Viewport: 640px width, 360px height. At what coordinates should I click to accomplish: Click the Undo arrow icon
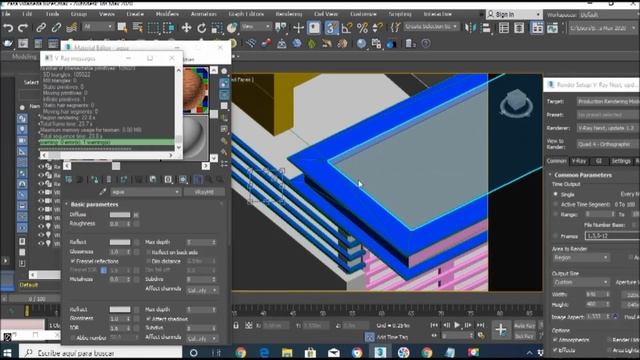tap(8, 28)
